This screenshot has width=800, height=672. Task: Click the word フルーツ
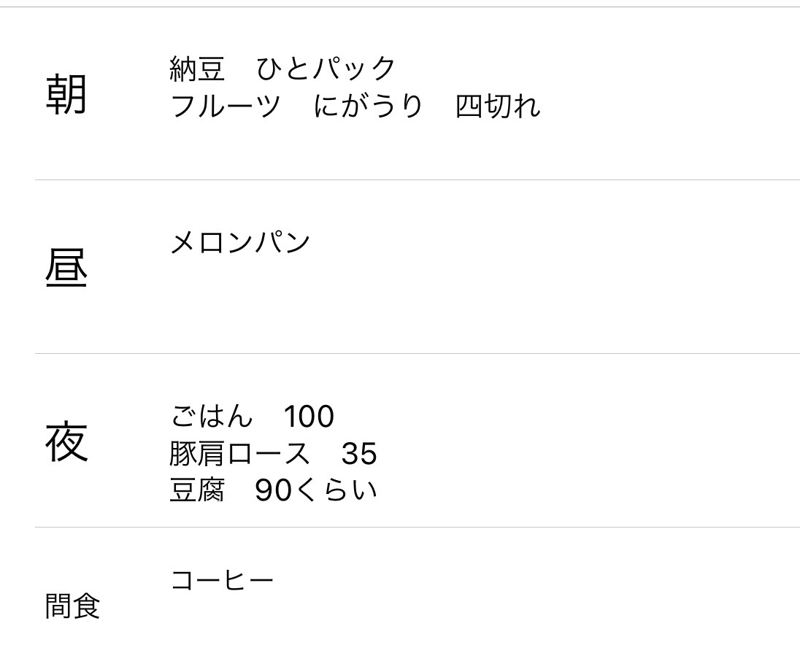click(x=226, y=106)
